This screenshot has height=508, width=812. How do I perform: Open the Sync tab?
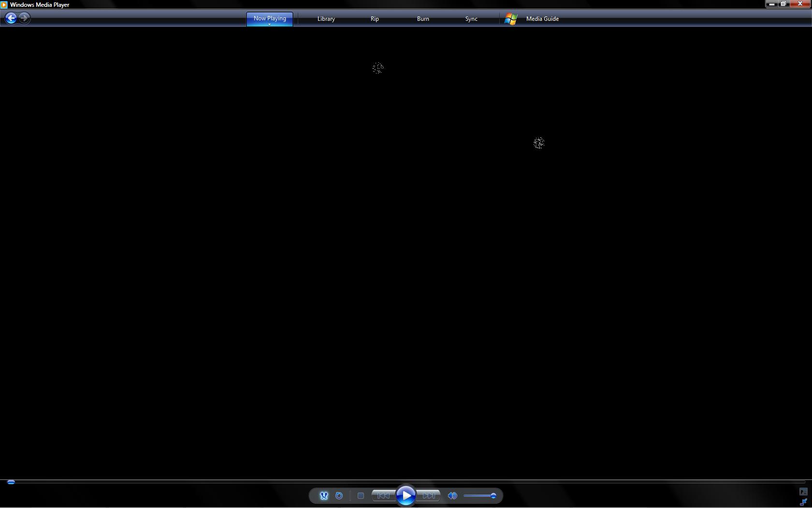[x=471, y=19]
